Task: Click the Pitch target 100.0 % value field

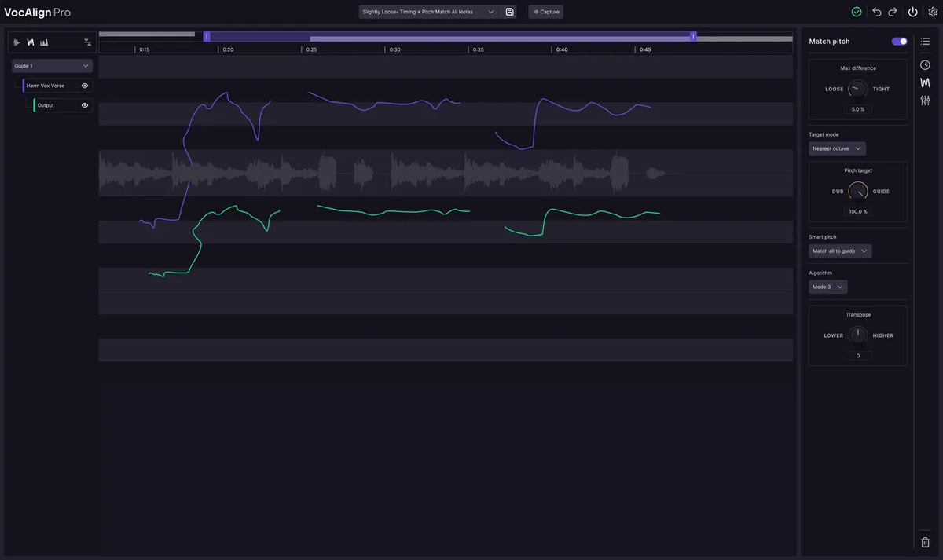Action: point(858,211)
